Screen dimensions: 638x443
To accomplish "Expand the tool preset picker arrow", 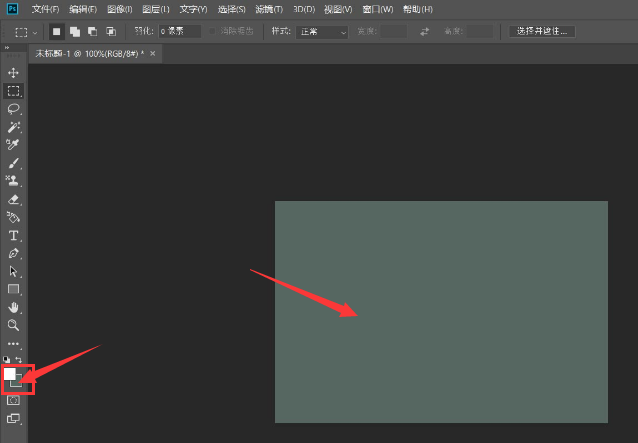I will (x=36, y=32).
